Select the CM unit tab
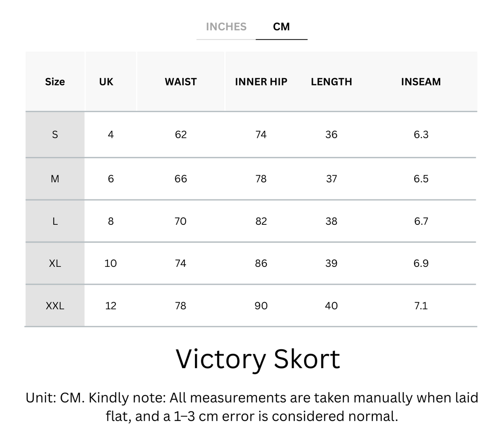The height and width of the screenshot is (437, 504). click(281, 26)
